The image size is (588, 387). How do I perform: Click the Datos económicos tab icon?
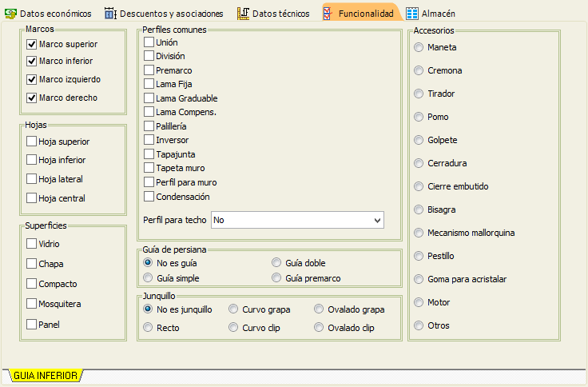point(10,14)
